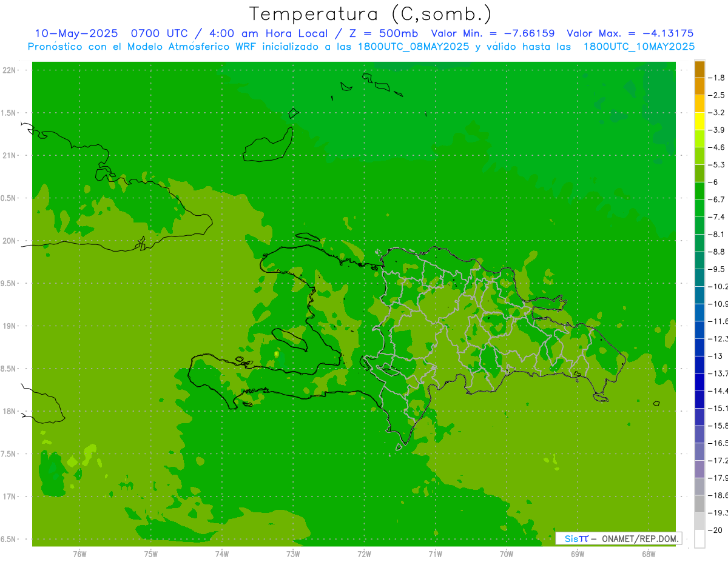728x562 pixels.
Task: Click the "-5.3" color scale label
Action: coord(716,165)
